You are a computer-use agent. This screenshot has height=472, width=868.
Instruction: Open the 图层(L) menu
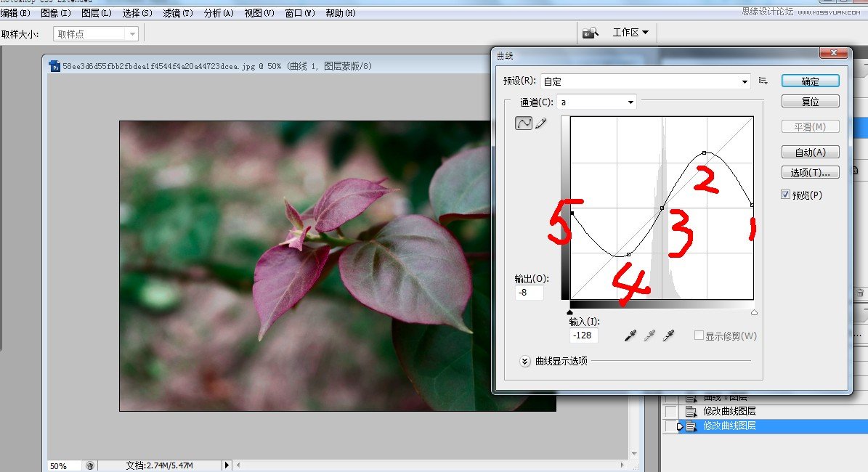point(97,13)
